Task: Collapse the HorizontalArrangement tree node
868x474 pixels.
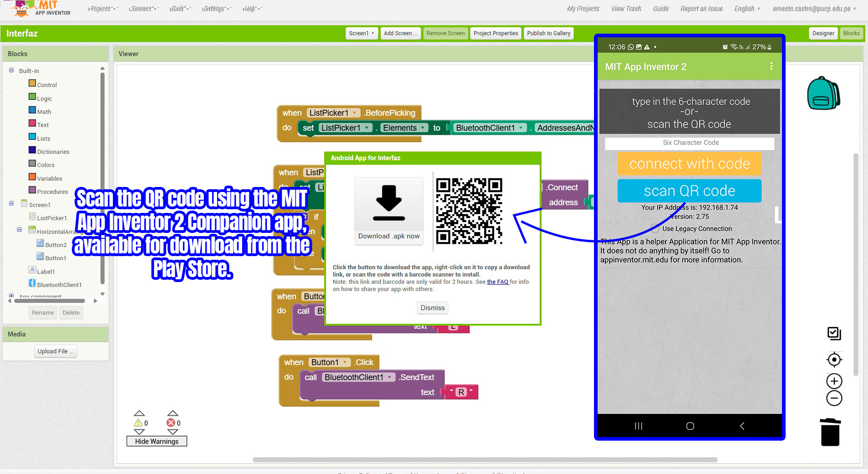Action: click(19, 230)
